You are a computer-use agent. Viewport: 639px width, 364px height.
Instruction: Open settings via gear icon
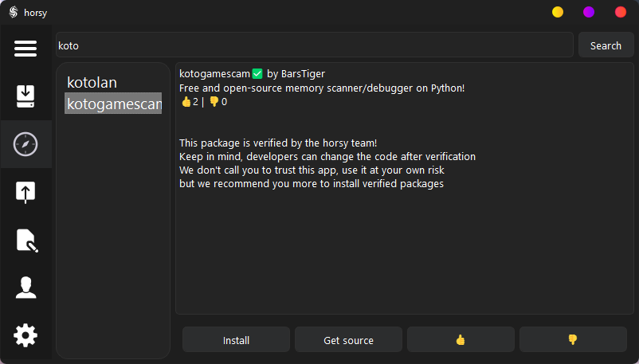(25, 335)
